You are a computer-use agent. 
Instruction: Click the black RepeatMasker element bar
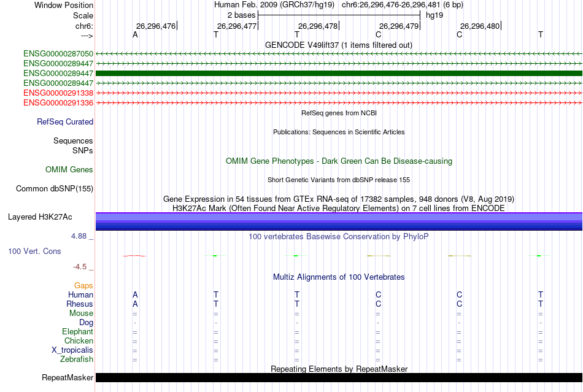[x=339, y=377]
